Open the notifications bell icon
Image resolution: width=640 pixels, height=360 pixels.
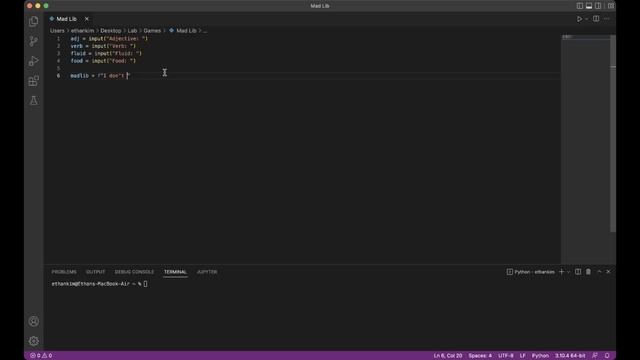tap(607, 356)
